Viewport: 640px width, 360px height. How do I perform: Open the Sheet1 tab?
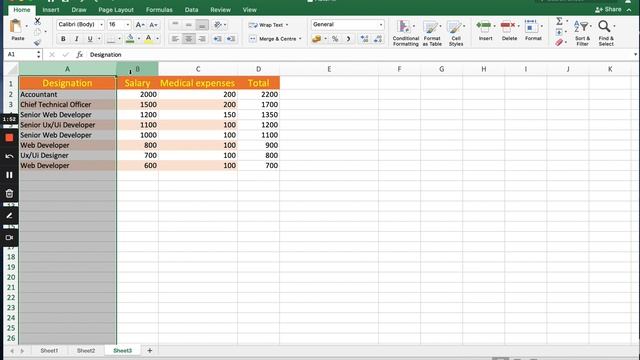(49, 351)
